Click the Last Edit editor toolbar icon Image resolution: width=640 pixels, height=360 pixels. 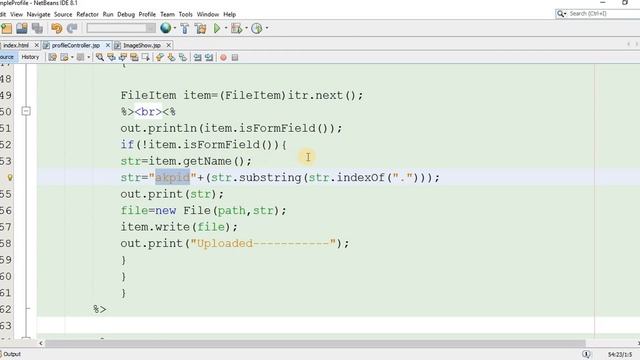[x=52, y=57]
